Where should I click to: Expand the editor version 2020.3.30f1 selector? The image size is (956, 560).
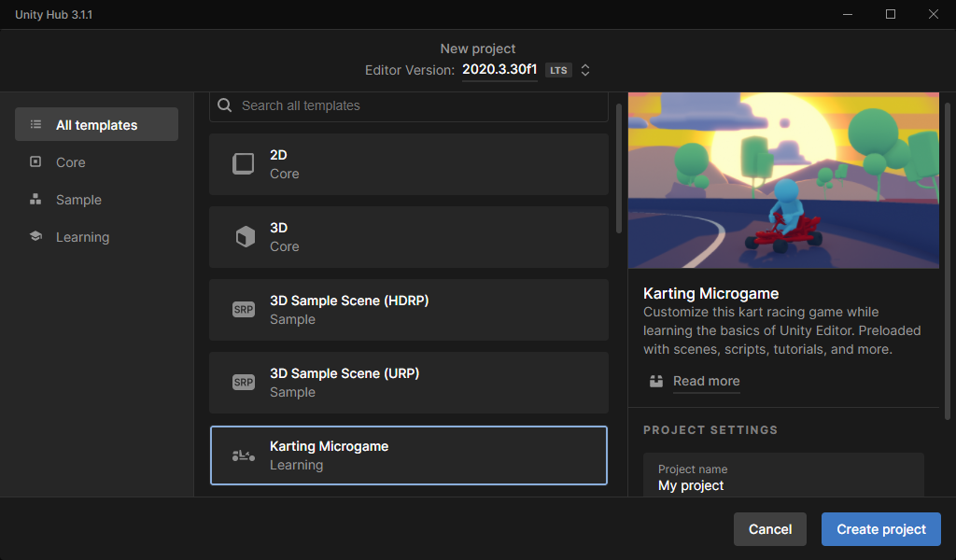click(x=499, y=69)
